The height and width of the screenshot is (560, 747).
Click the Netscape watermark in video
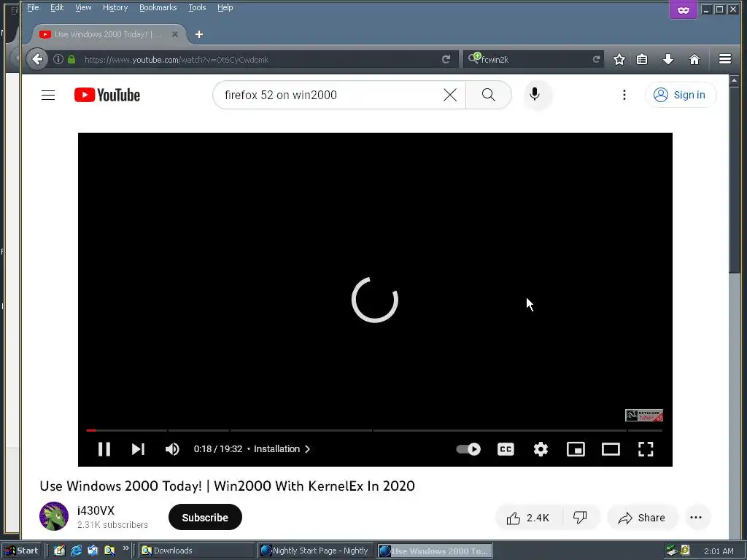point(643,415)
